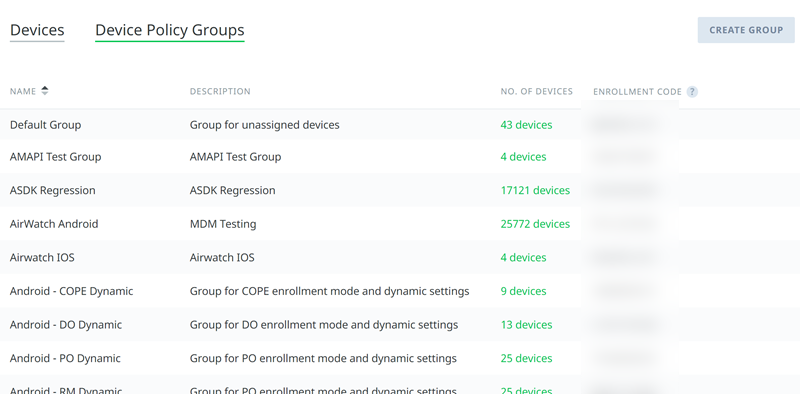Click the 'MDM Testing' description

pos(223,224)
